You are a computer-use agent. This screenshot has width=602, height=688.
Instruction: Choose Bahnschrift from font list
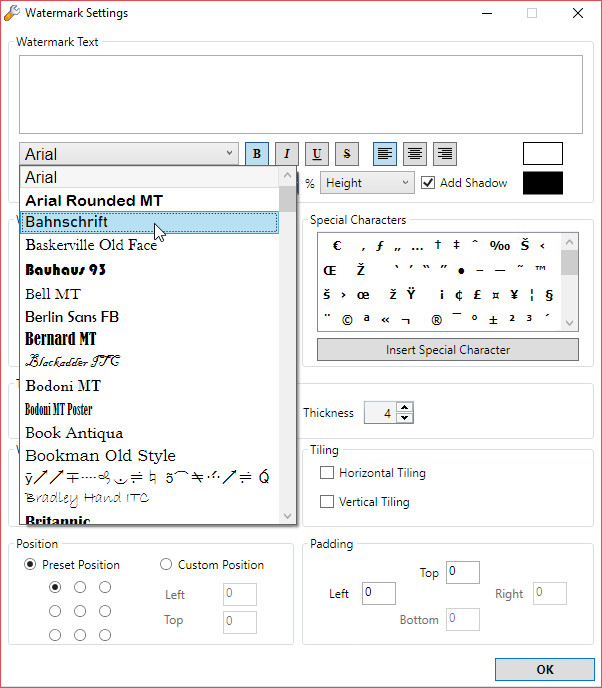pos(150,222)
